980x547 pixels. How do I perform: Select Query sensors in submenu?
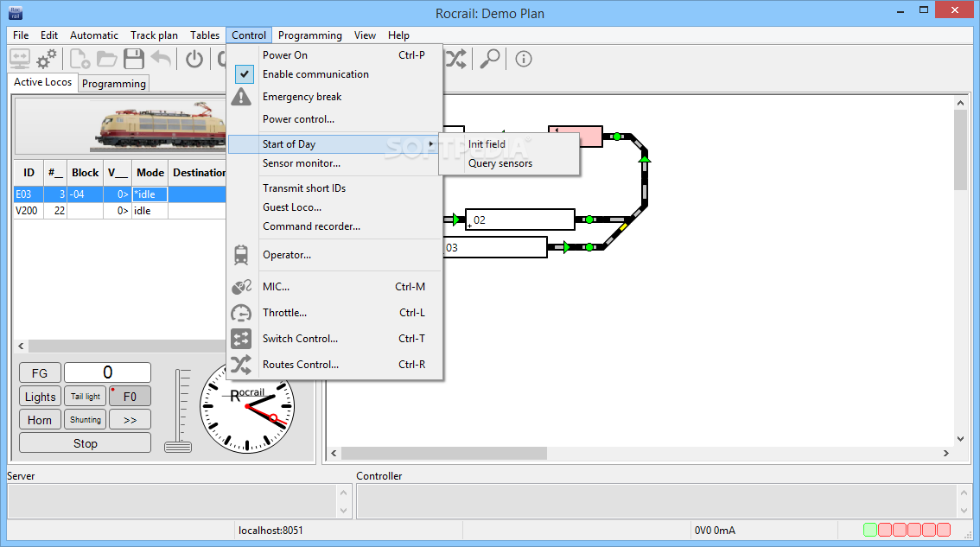click(500, 164)
